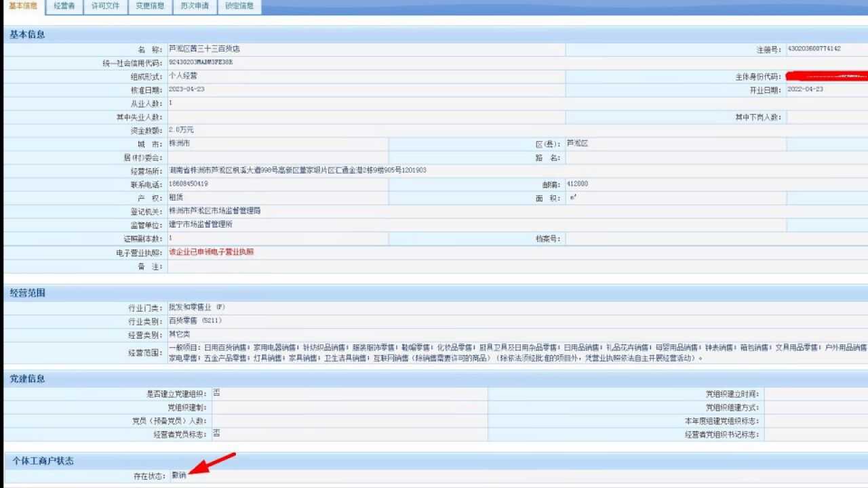Screen dimensions: 868x488
Task: Click the opening date 2022-04-23
Action: (806, 89)
